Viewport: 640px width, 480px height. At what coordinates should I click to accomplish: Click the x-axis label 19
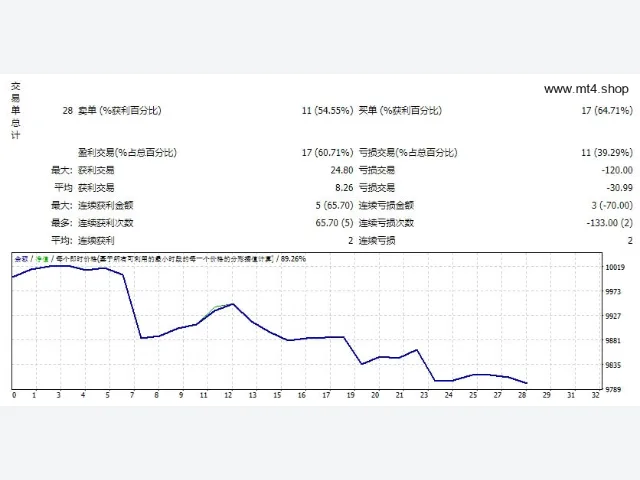[351, 395]
